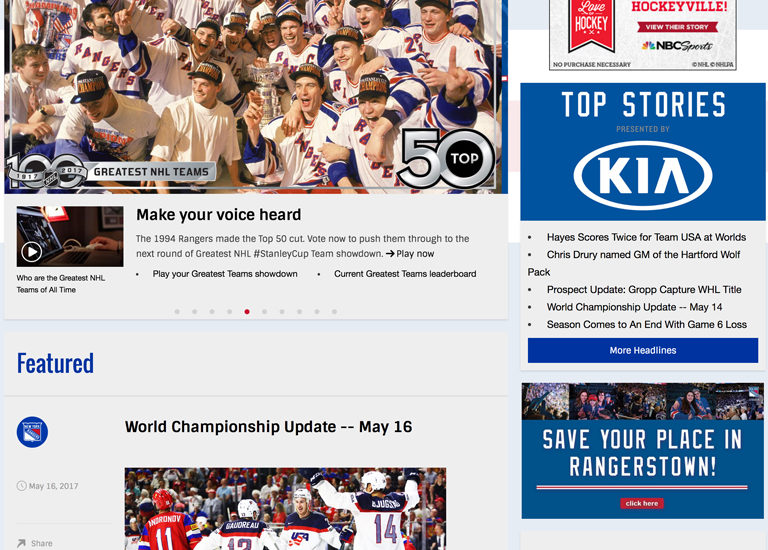Screen dimensions: 768x550
Task: Select the seventh carousel dot
Action: [282, 311]
